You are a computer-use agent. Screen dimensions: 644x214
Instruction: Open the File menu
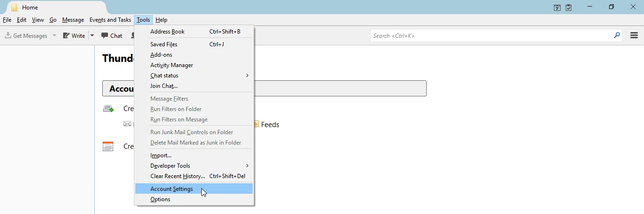click(x=7, y=20)
